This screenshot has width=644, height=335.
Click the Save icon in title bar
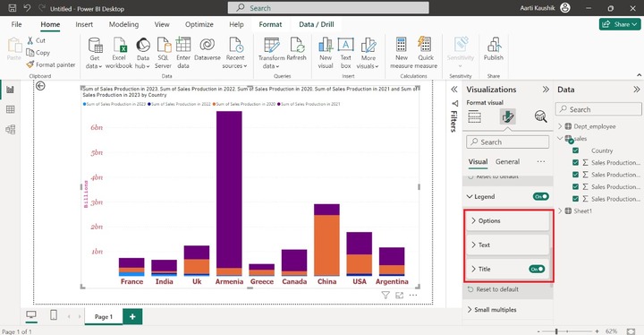[13, 8]
